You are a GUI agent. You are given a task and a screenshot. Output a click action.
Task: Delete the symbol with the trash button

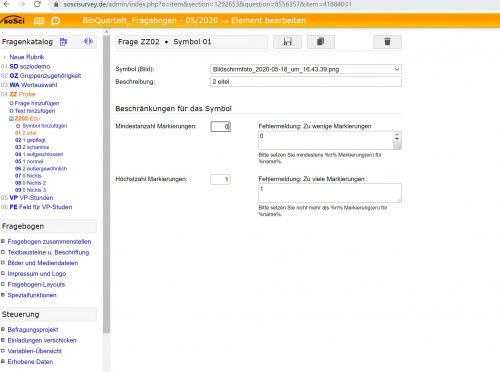coord(387,42)
